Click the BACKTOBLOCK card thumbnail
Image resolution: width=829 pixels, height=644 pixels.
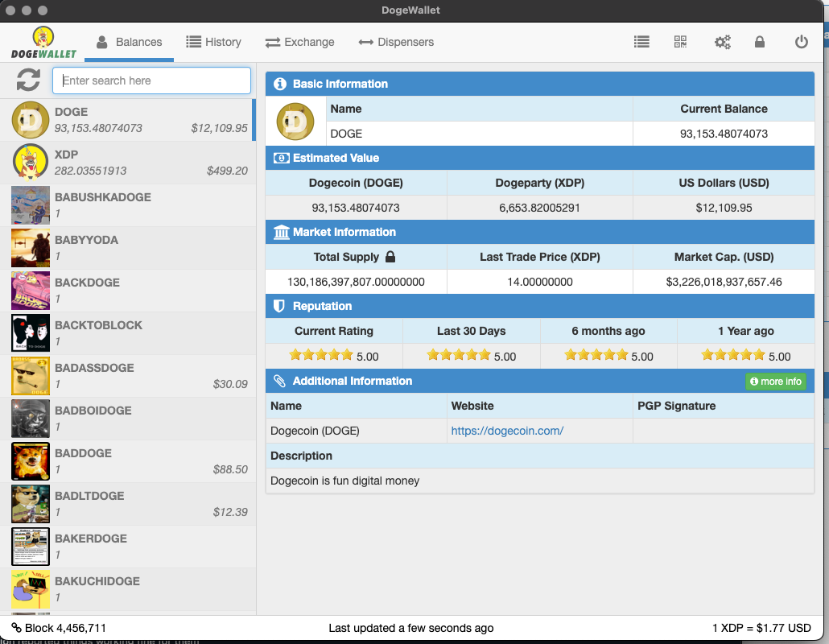click(31, 333)
